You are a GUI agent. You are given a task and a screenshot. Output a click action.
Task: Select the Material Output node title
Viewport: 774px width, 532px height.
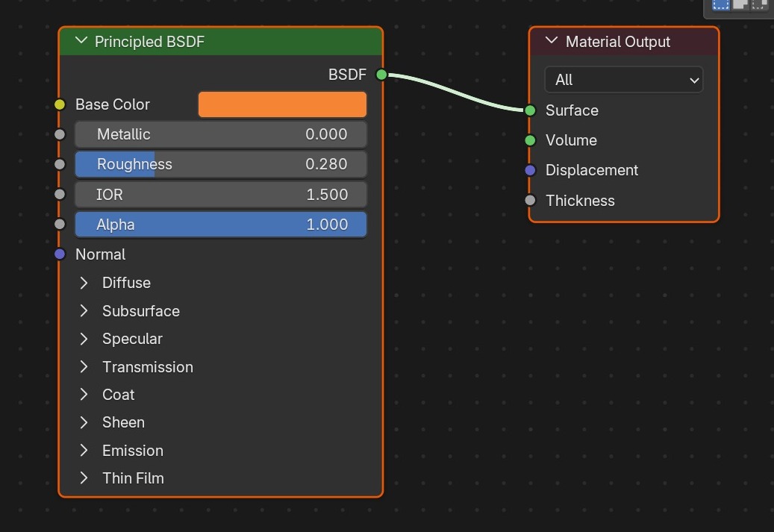click(617, 42)
